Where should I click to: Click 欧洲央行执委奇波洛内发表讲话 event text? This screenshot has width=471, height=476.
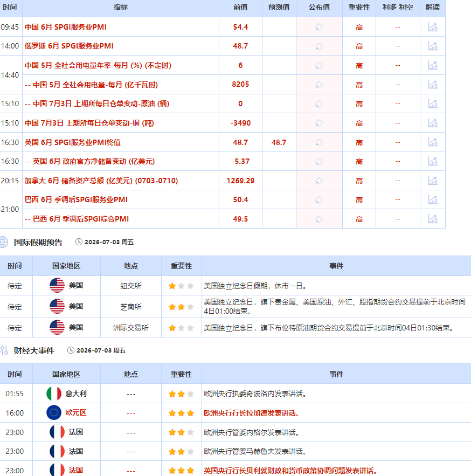point(257,394)
